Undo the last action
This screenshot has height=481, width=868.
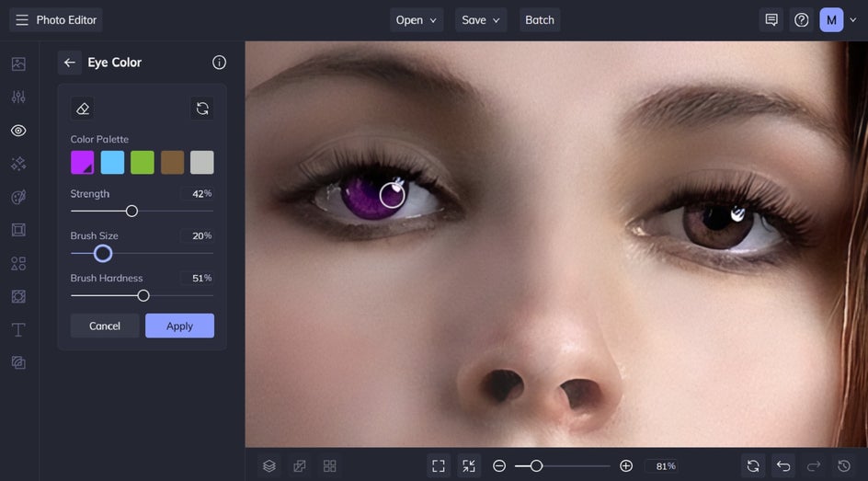click(783, 466)
